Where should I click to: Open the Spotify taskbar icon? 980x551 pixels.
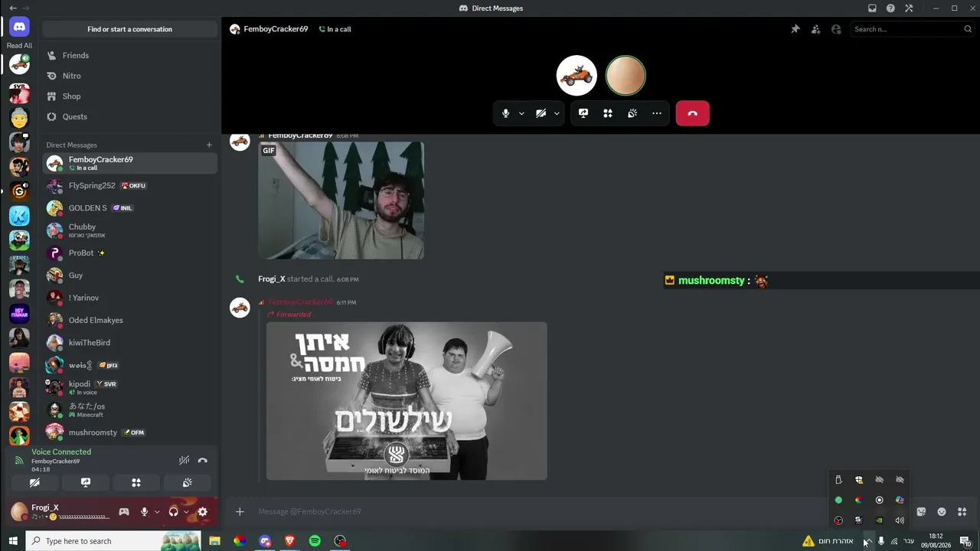coord(315,541)
